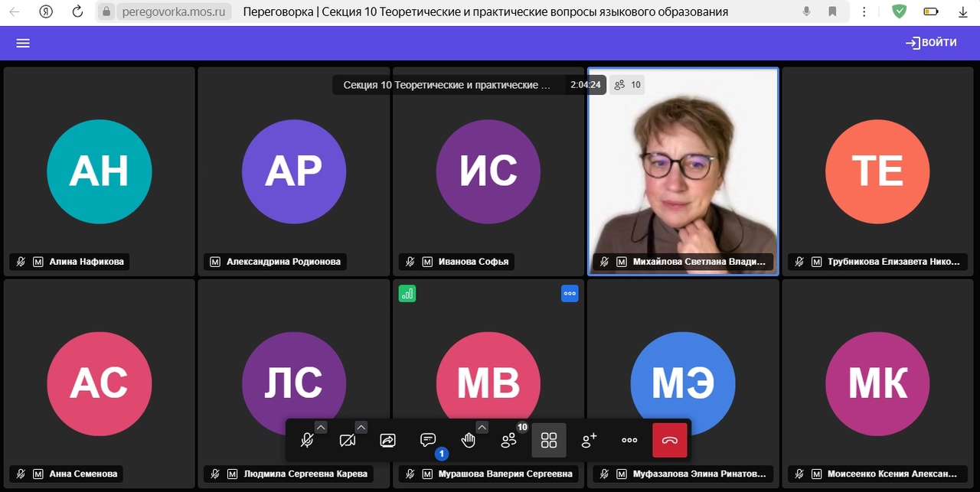The width and height of the screenshot is (980, 492).
Task: Unmute the microphone in the call toolbar
Action: [x=307, y=441]
